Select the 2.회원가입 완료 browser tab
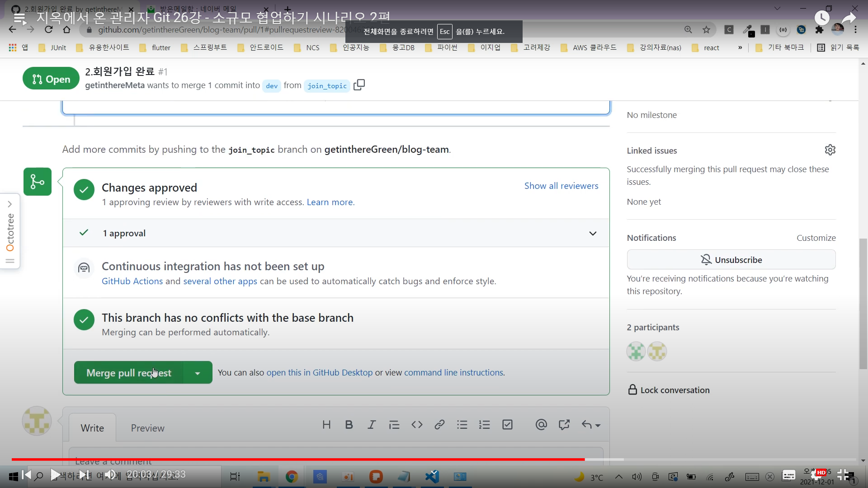The height and width of the screenshot is (488, 868). 72,9
